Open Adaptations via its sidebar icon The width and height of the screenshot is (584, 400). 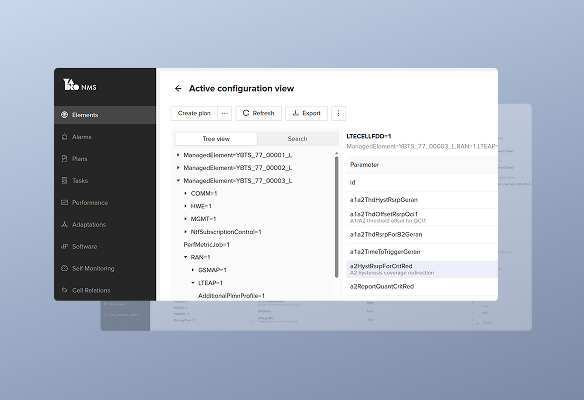(64, 225)
